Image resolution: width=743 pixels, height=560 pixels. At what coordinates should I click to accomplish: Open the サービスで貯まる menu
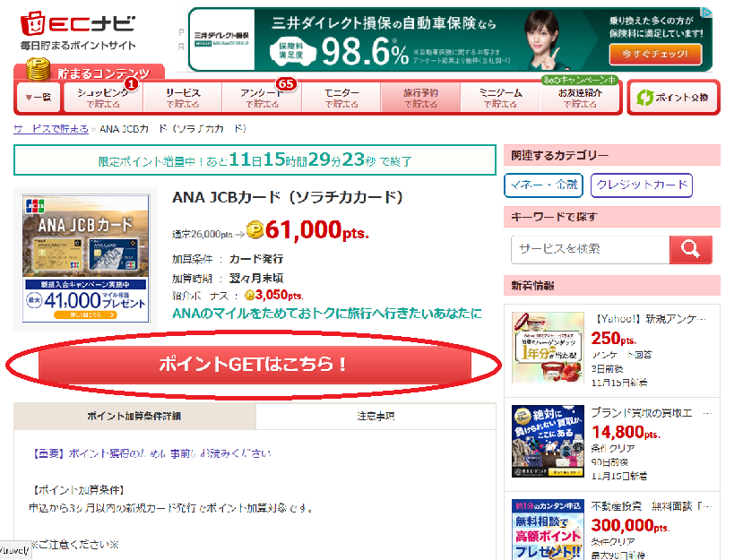pos(183,98)
